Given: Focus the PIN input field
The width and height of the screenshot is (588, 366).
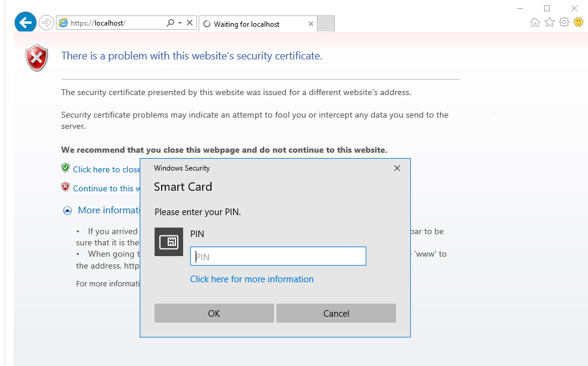Looking at the screenshot, I should point(278,257).
